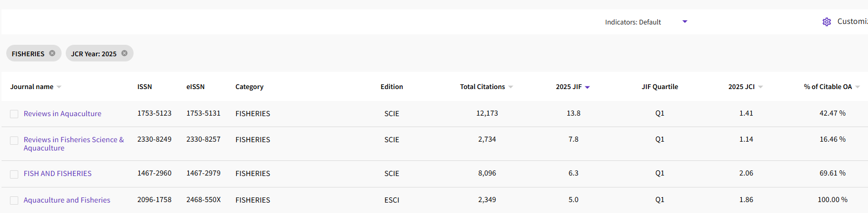
Task: Sort by % of Citable OA arrow
Action: click(858, 87)
